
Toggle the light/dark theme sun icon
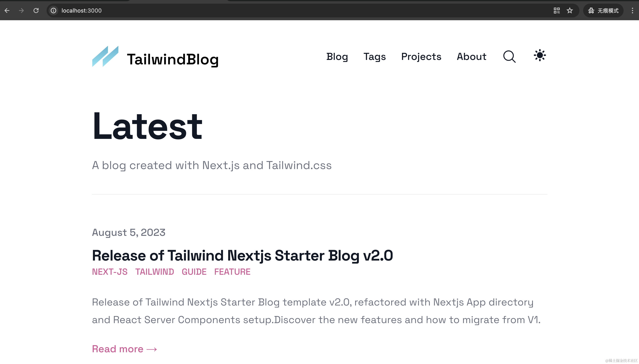pos(540,55)
